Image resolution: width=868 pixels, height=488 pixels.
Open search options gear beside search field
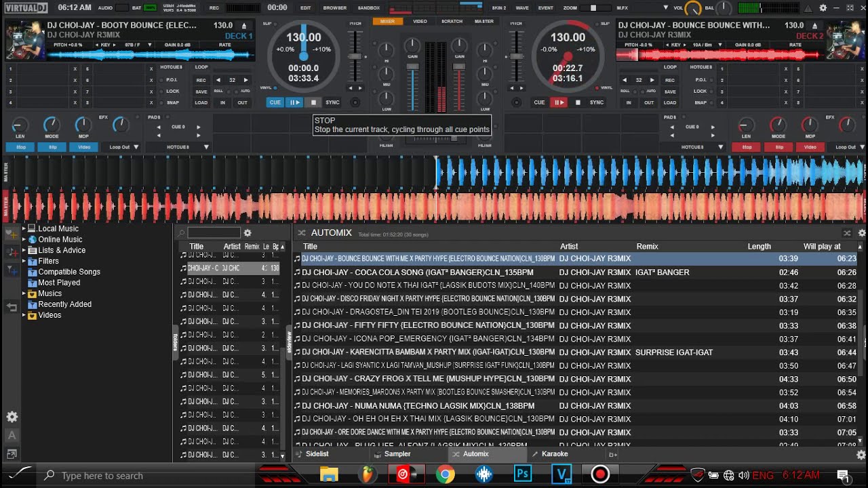point(248,232)
